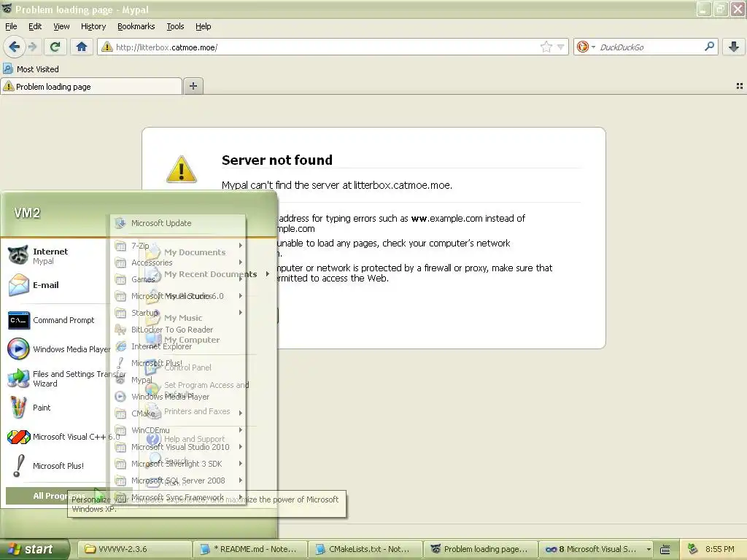Click the Forward arrow button

point(32,47)
